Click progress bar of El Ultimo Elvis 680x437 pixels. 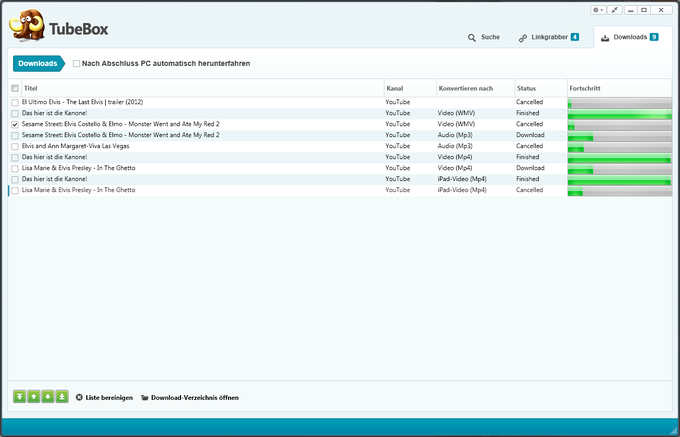[x=620, y=103]
